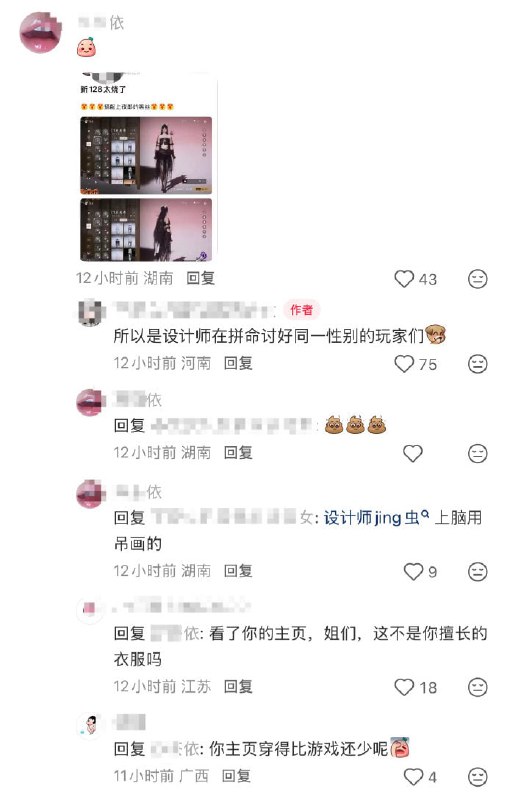Image resolution: width=507 pixels, height=800 pixels.
Task: Like the poop emoji reply comment
Action: tap(413, 453)
